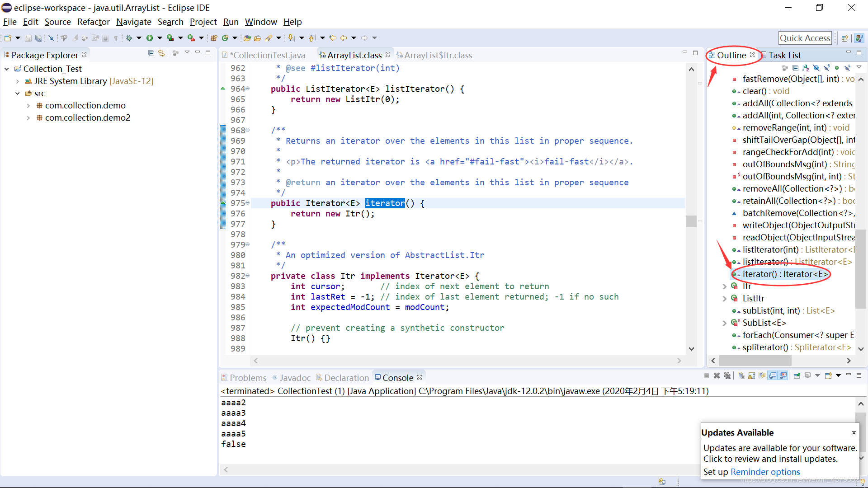Screen dimensions: 868x488
Task: Open the Refactor menu
Action: (93, 22)
